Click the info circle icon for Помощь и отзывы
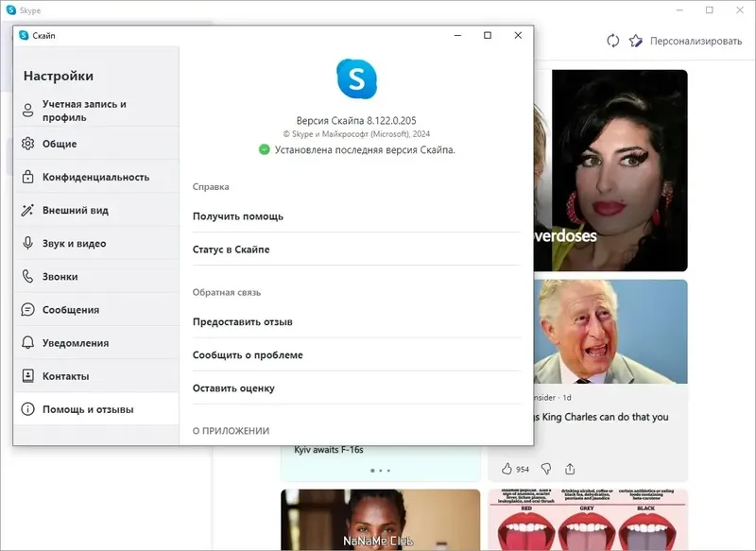The width and height of the screenshot is (756, 551). [28, 409]
